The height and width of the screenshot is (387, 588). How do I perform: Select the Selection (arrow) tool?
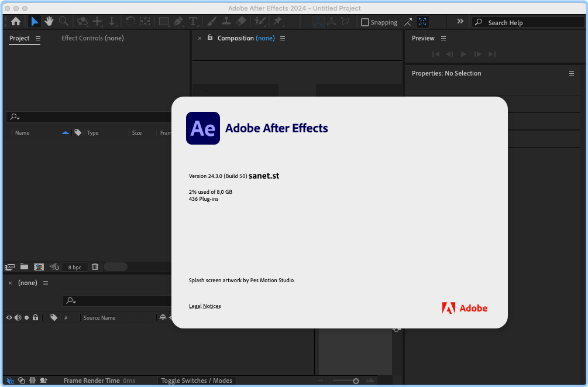[x=35, y=22]
